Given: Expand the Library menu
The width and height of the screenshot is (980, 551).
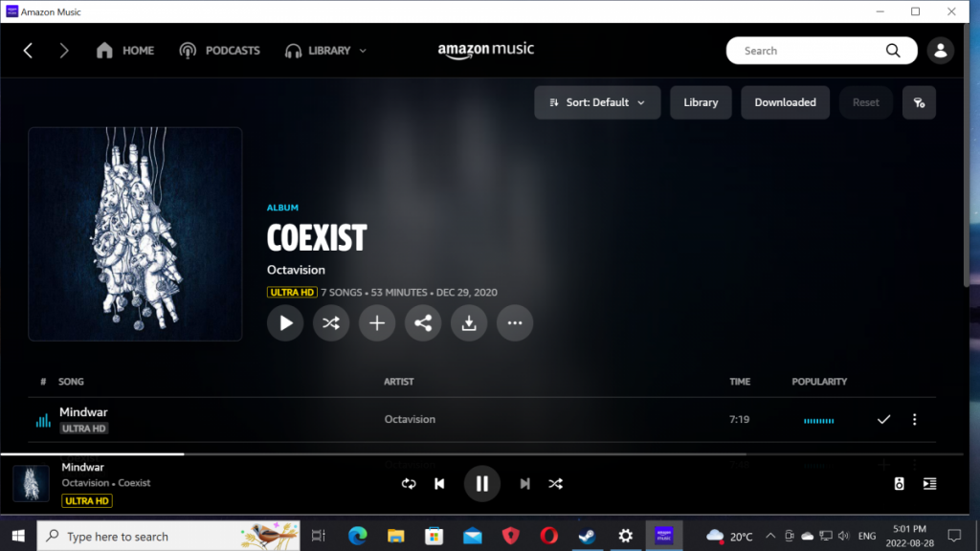Looking at the screenshot, I should click(325, 51).
